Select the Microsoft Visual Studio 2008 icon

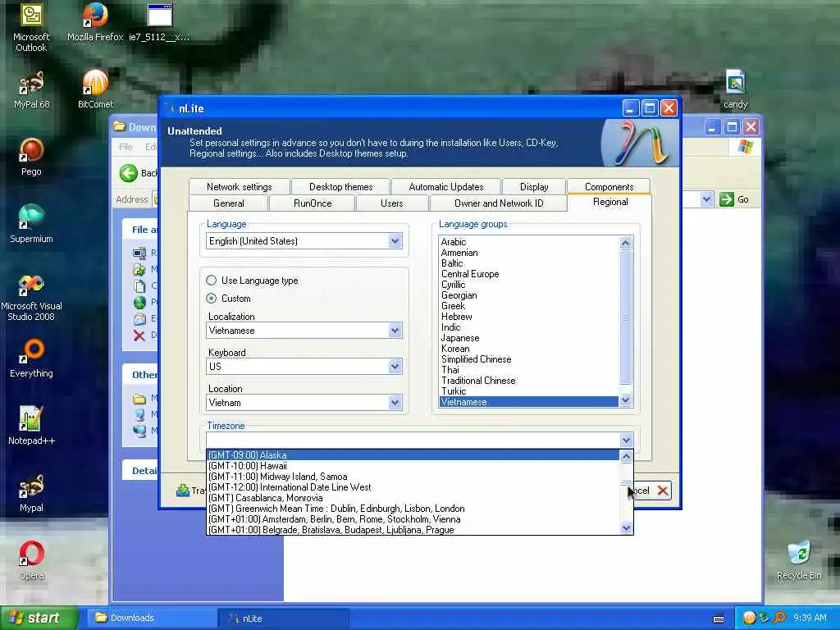click(31, 297)
